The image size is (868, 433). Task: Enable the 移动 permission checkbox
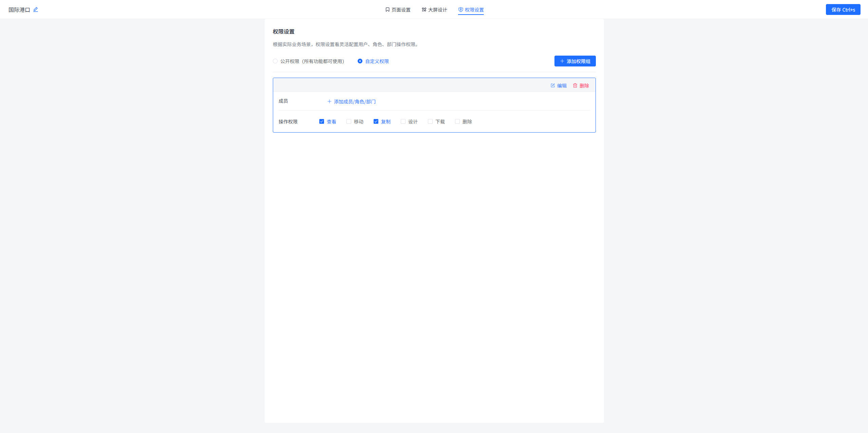click(348, 121)
